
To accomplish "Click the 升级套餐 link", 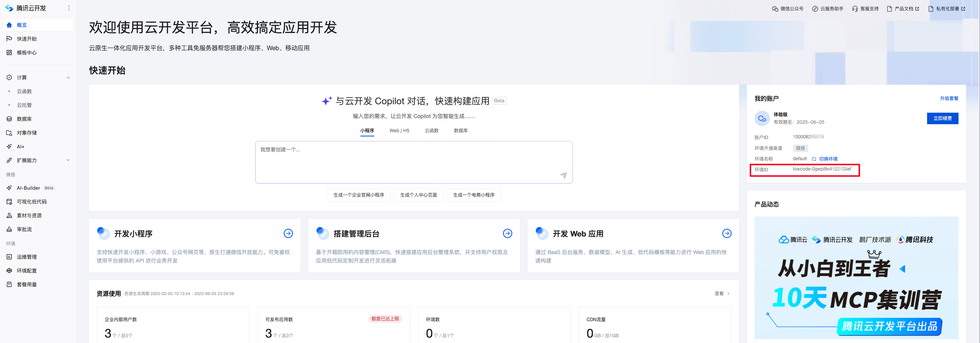I will pos(949,98).
